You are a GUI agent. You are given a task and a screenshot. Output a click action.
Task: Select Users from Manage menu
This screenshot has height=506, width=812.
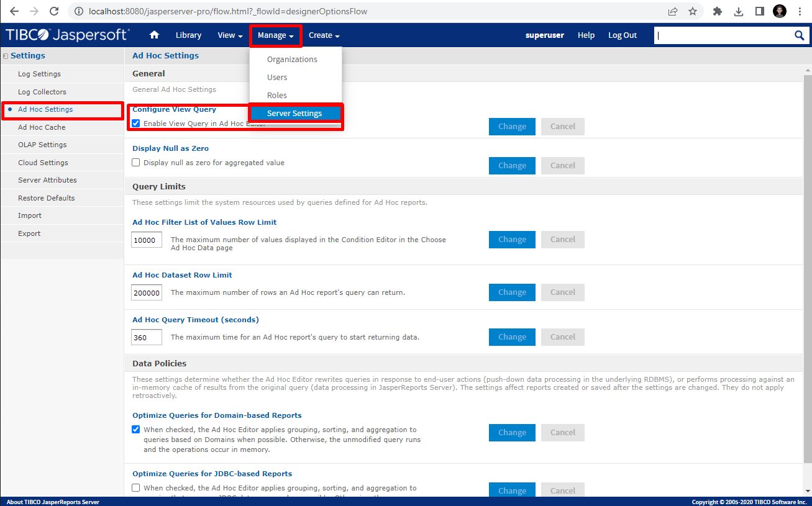coord(295,78)
